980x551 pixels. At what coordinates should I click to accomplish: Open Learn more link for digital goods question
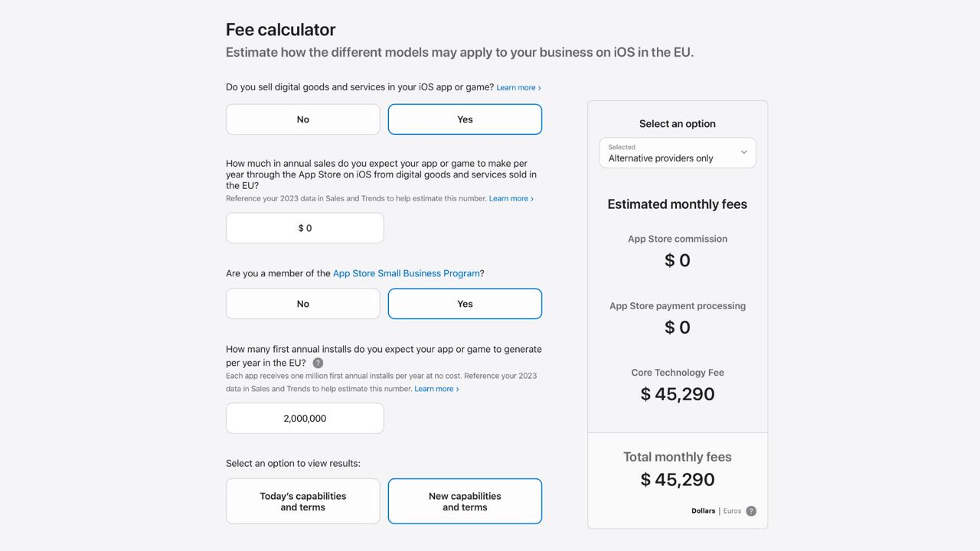click(x=518, y=87)
